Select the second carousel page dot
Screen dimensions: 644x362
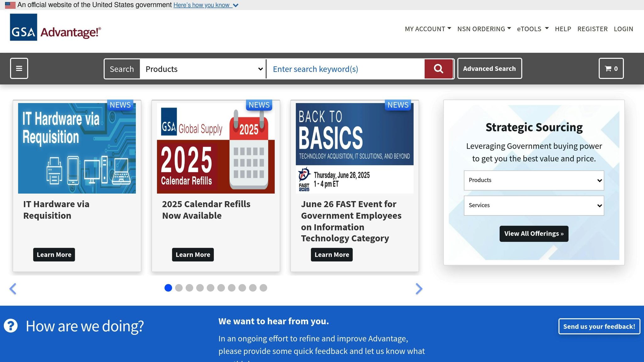[x=179, y=288]
